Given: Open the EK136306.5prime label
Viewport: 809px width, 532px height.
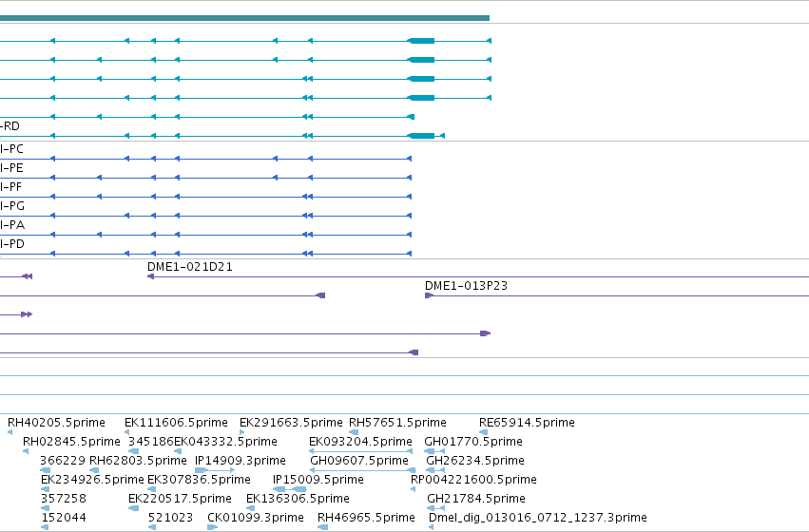Looking at the screenshot, I should pos(299,499).
